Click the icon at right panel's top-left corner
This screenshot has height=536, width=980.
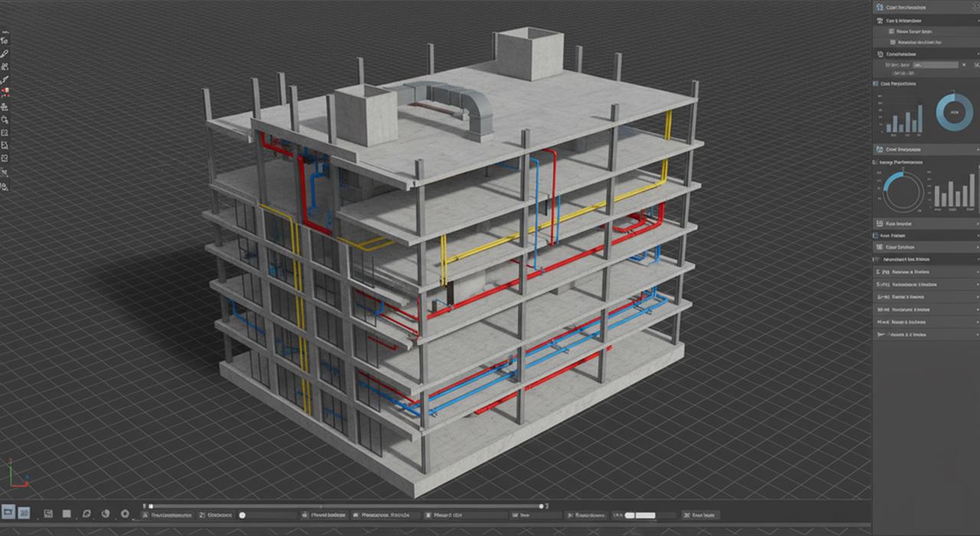tap(878, 6)
